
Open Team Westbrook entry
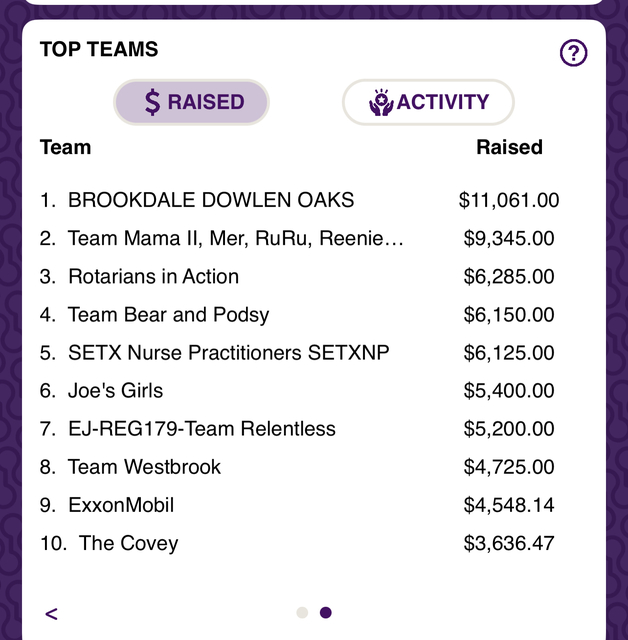144,467
